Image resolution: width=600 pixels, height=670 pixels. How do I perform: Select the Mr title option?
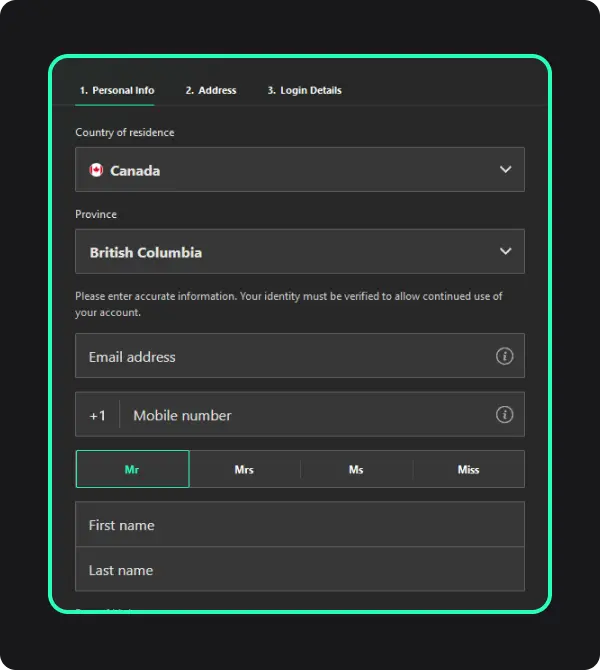pyautogui.click(x=132, y=469)
